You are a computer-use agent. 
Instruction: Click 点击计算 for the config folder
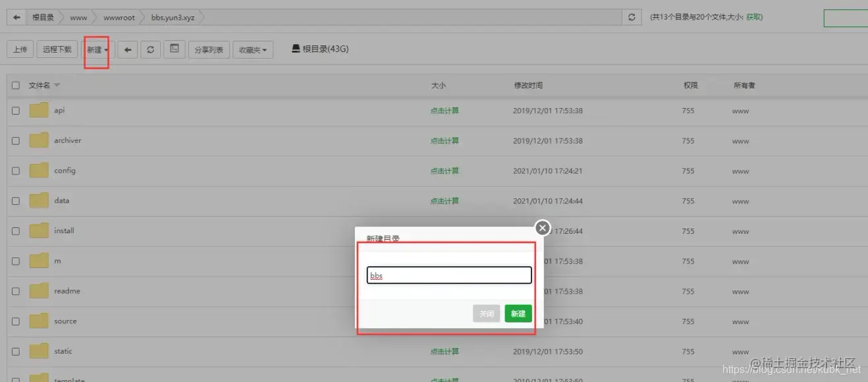tap(445, 171)
